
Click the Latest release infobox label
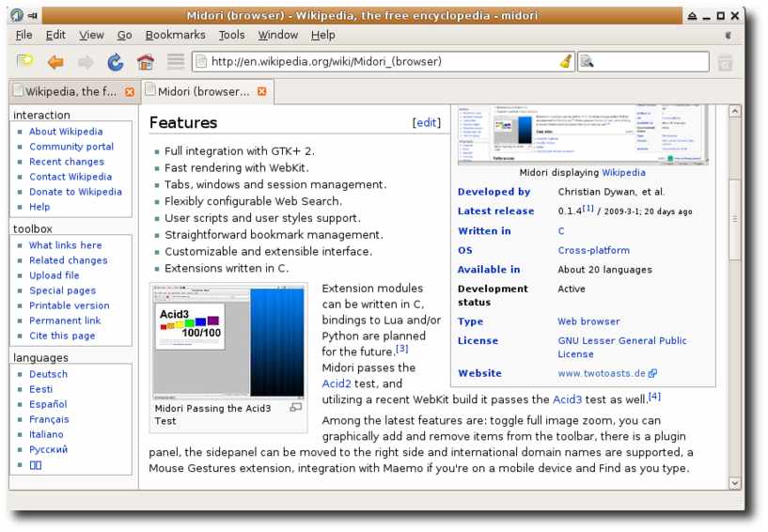pos(495,211)
